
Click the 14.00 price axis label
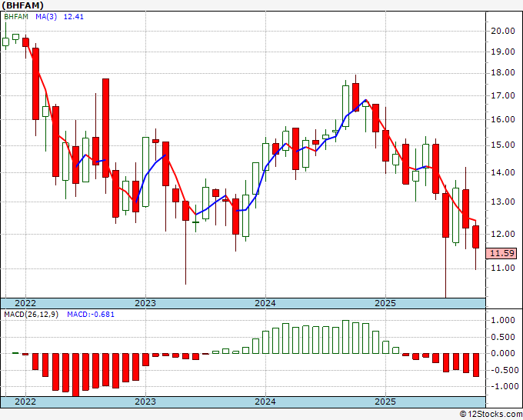(x=503, y=172)
